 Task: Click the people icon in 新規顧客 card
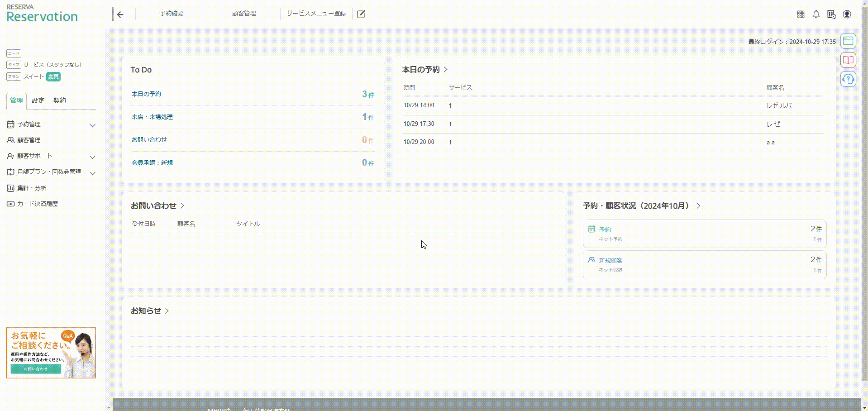tap(591, 260)
